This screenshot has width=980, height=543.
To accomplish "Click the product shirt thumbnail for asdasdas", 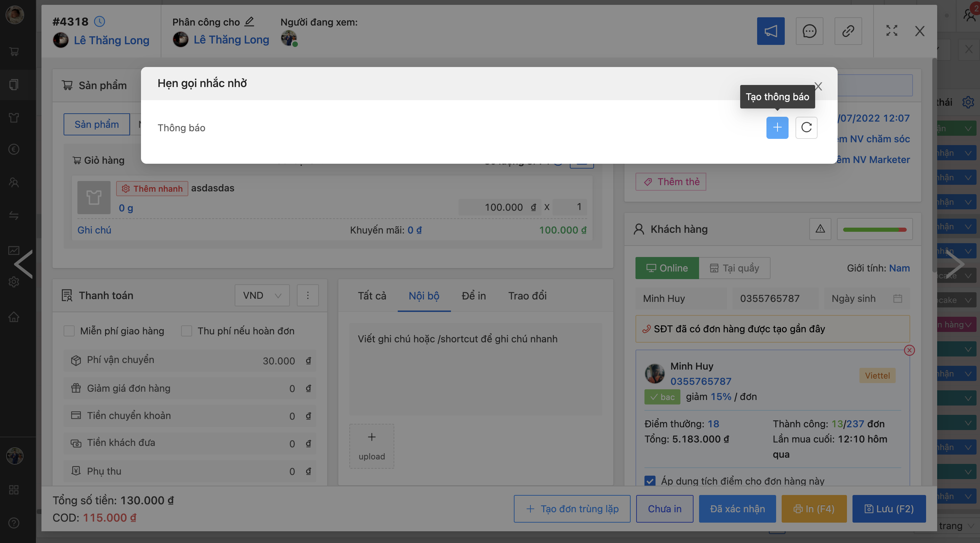I will (94, 197).
